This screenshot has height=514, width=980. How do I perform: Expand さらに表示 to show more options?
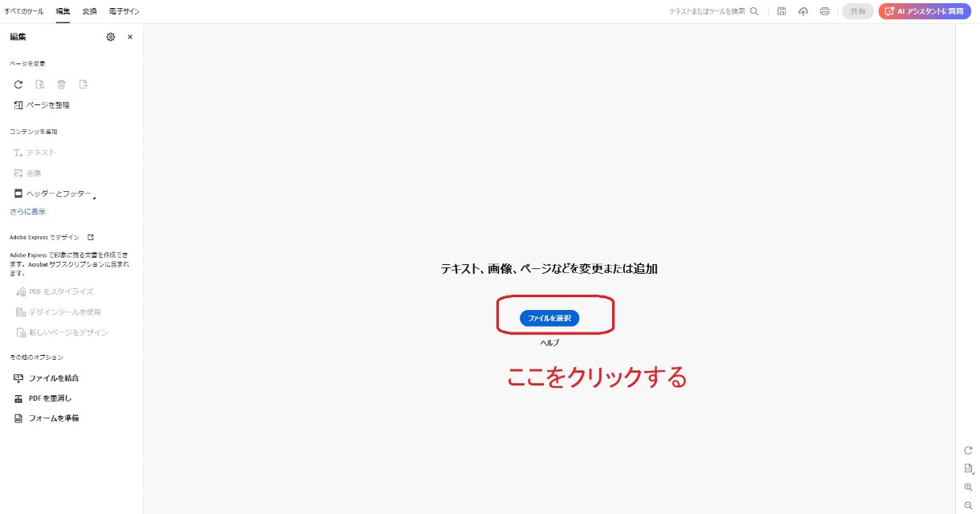pyautogui.click(x=27, y=211)
